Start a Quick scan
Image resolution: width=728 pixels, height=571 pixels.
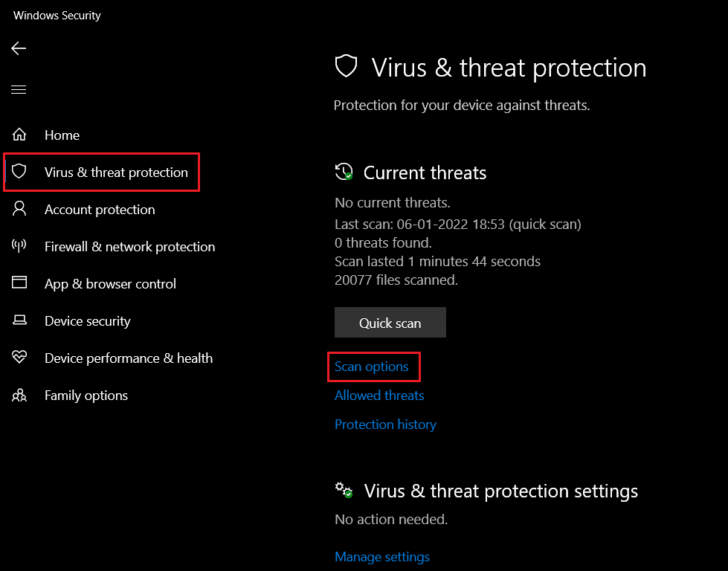(390, 323)
